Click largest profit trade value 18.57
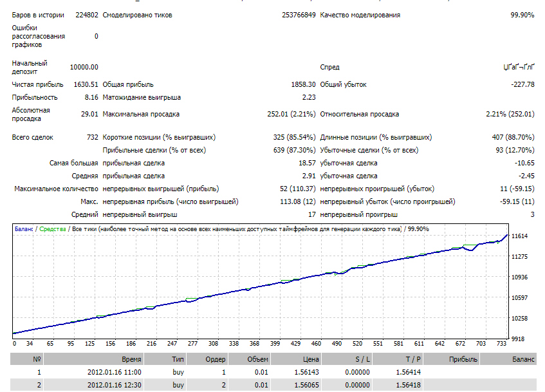Image resolution: width=545 pixels, height=392 pixels. pyautogui.click(x=307, y=163)
